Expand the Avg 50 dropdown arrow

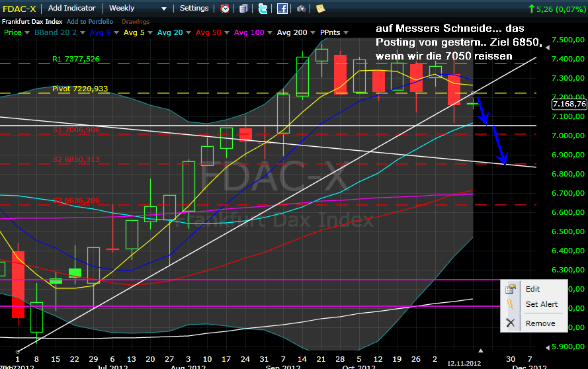coord(226,33)
